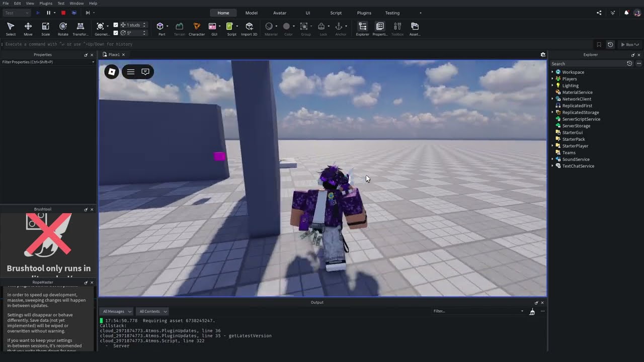Open the Toolbox panel
This screenshot has width=644, height=362.
(x=397, y=29)
